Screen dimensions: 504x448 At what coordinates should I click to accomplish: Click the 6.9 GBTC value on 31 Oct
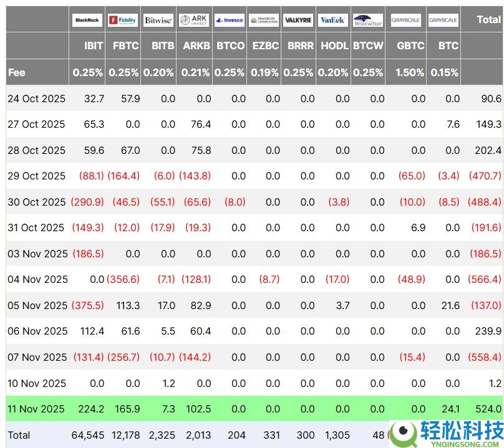pyautogui.click(x=418, y=227)
